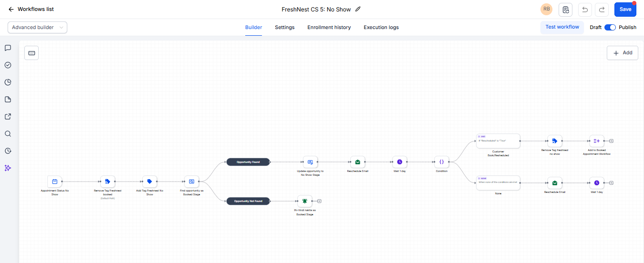Add a step after the None branch Wait 1 day
The width and height of the screenshot is (644, 263).
click(x=612, y=183)
